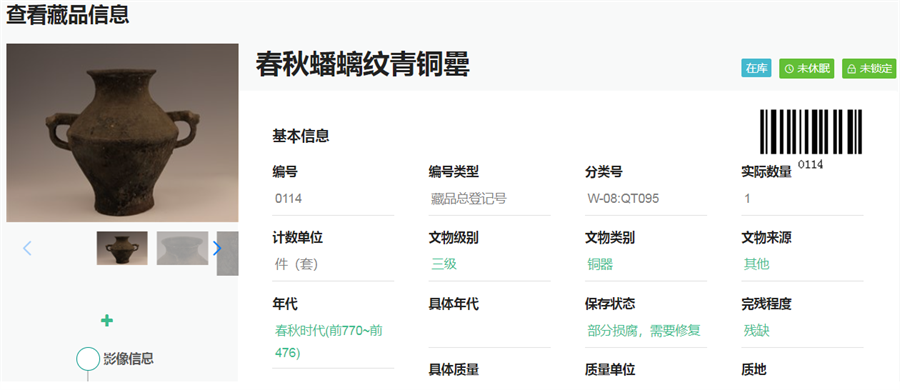Click the 编号 field showing 0114
The width and height of the screenshot is (900, 390).
(x=333, y=199)
